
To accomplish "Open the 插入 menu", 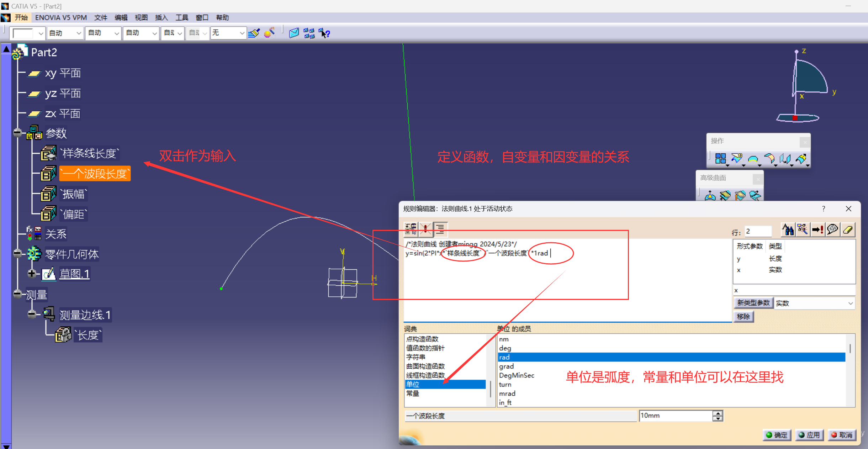I will 161,17.
